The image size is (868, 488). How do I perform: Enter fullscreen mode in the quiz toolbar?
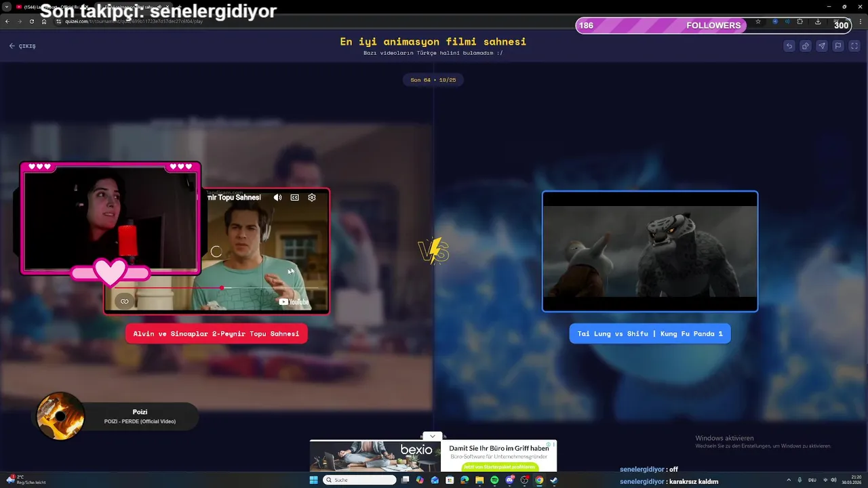point(854,46)
